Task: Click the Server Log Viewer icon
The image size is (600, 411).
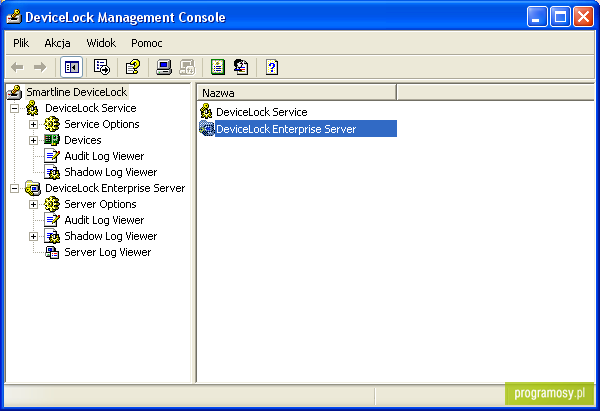Action: [x=52, y=253]
